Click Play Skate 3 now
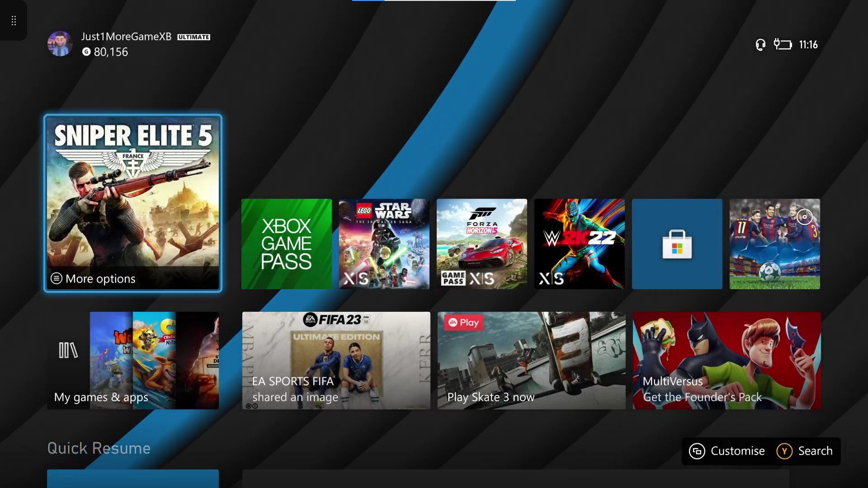The image size is (868, 488). click(531, 360)
